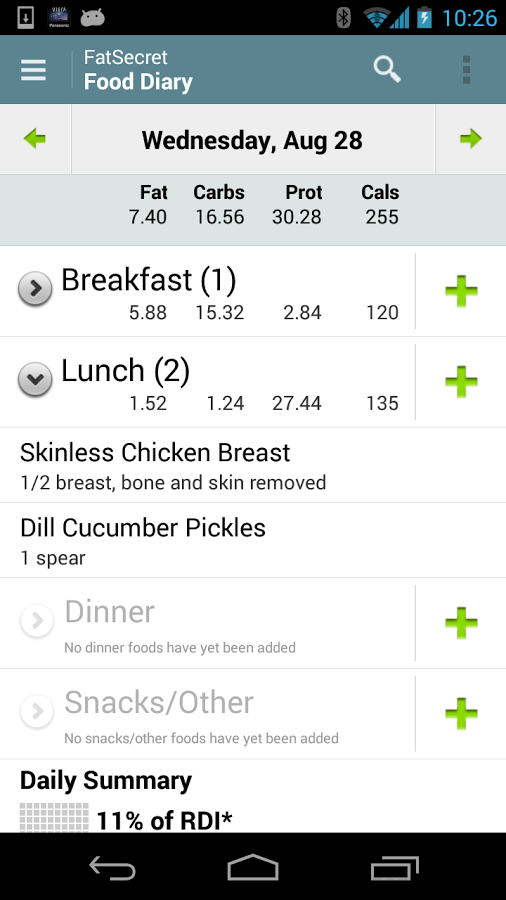
Task: Add food to Breakfast with plus icon
Action: [x=461, y=291]
